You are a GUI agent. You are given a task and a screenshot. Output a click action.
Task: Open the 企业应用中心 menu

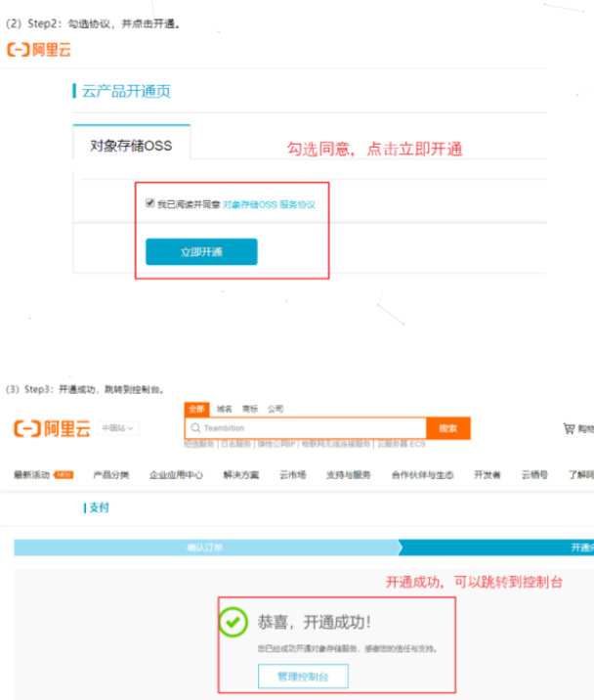[176, 475]
